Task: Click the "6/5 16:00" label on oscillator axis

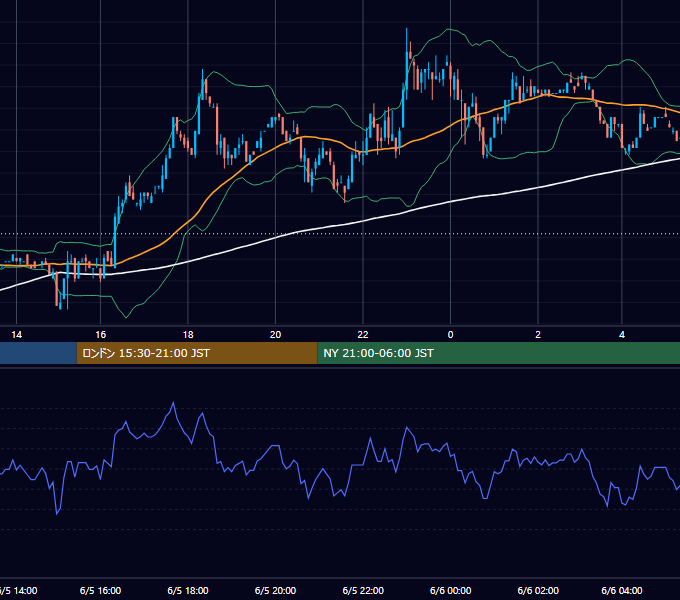Action: click(x=101, y=590)
